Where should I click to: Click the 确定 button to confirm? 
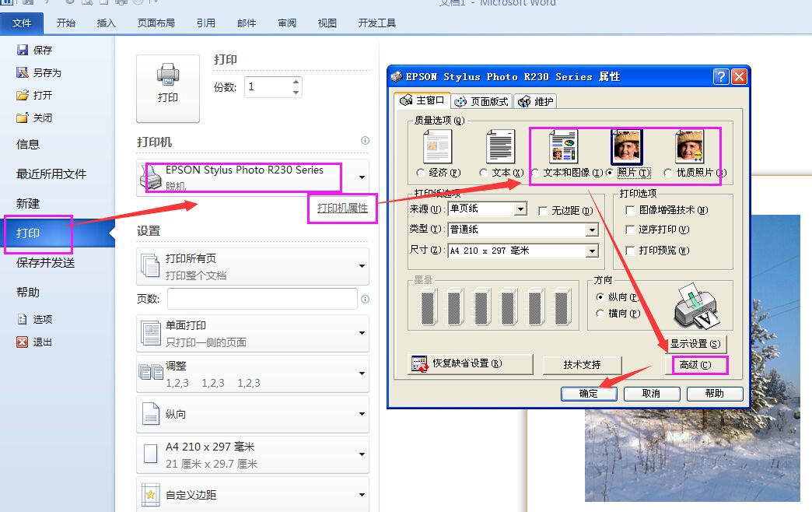[589, 394]
